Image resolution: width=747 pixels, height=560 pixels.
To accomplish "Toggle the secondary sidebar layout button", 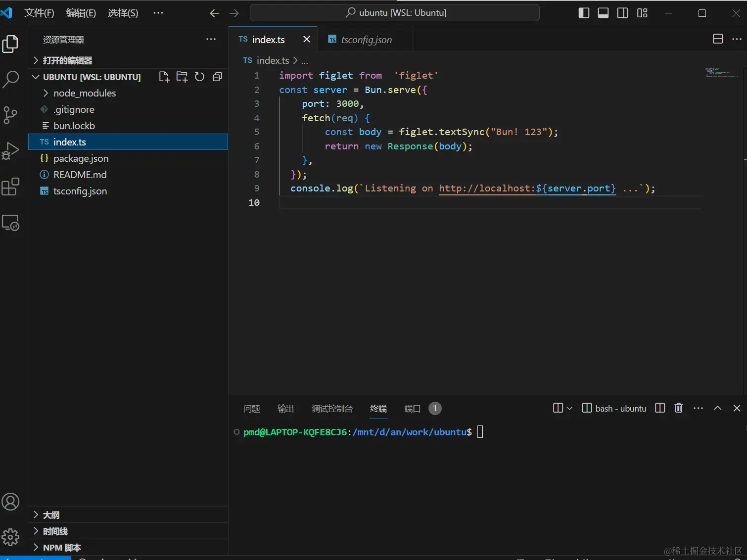I will click(623, 13).
